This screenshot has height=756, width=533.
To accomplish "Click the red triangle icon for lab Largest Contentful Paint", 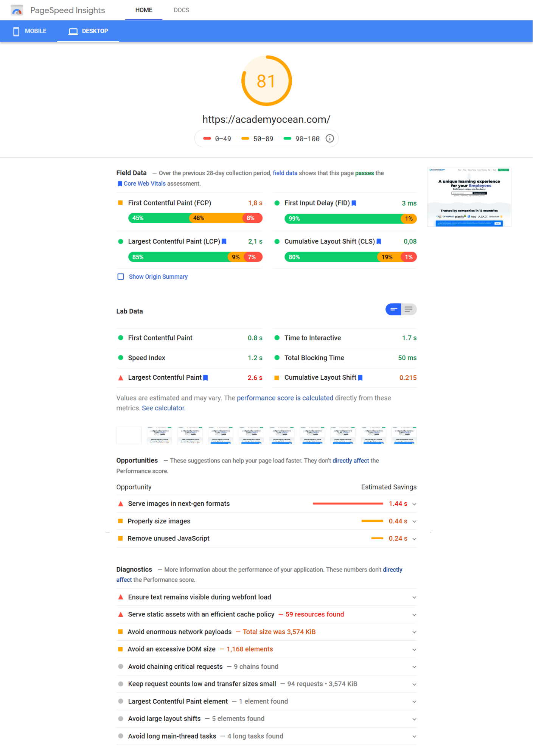I will tap(121, 378).
